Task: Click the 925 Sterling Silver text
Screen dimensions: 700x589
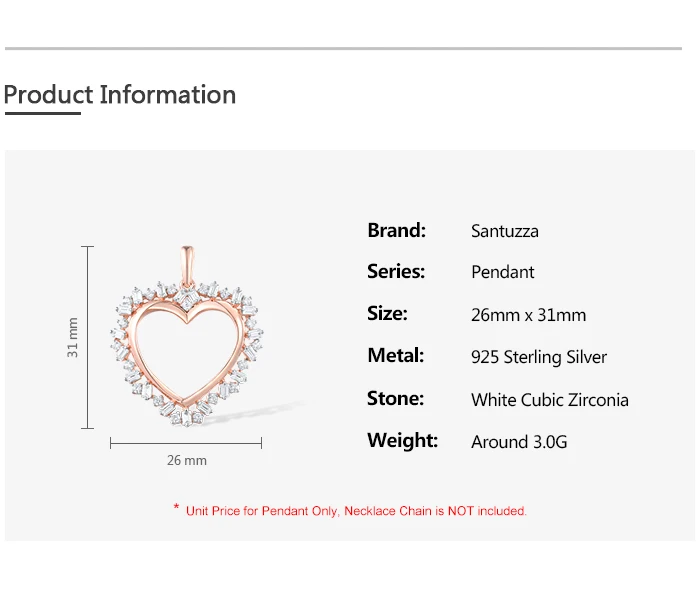Action: (x=539, y=357)
